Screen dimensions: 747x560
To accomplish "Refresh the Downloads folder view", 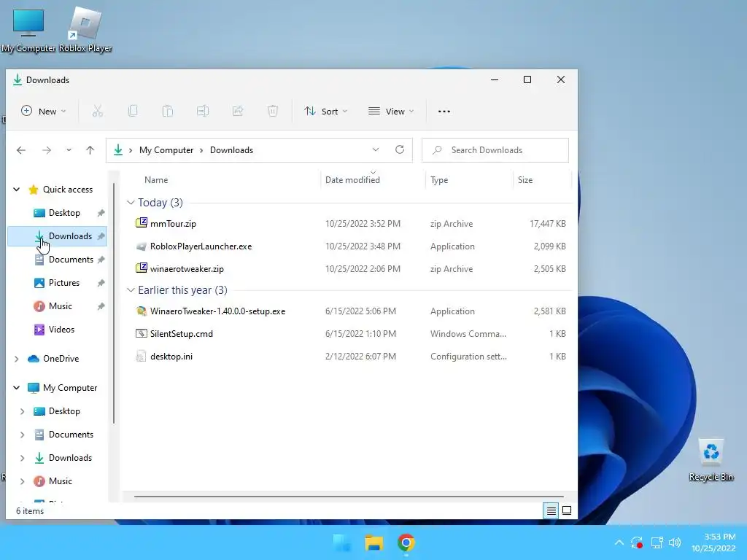I will click(400, 149).
